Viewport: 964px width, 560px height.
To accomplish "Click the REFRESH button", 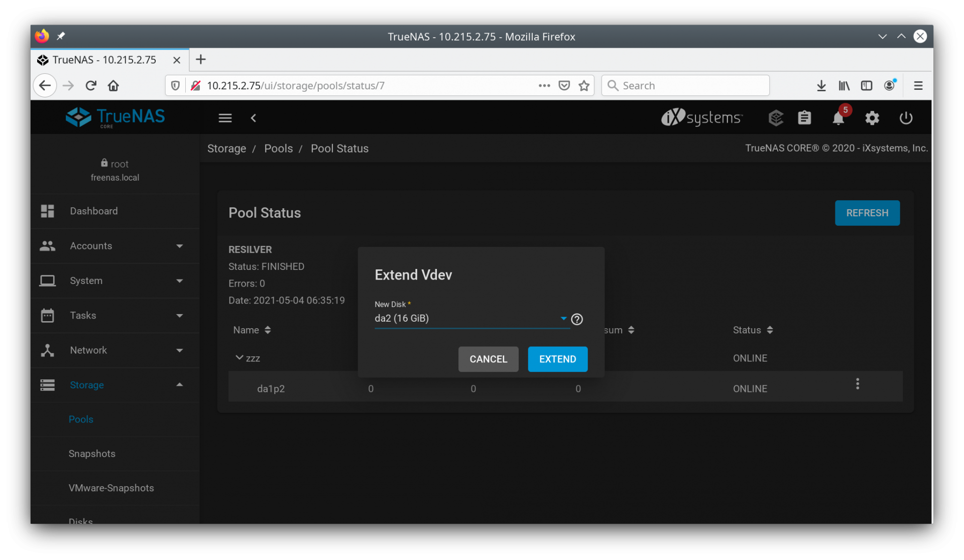I will (867, 213).
